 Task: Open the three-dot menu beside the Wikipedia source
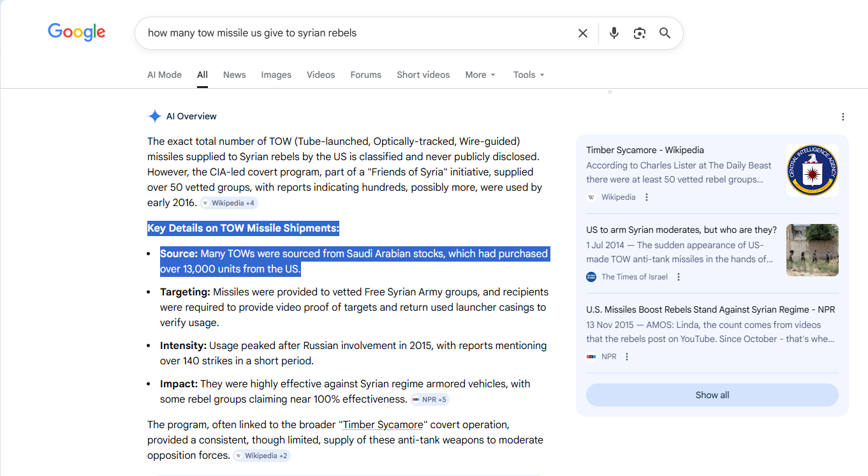pyautogui.click(x=647, y=197)
